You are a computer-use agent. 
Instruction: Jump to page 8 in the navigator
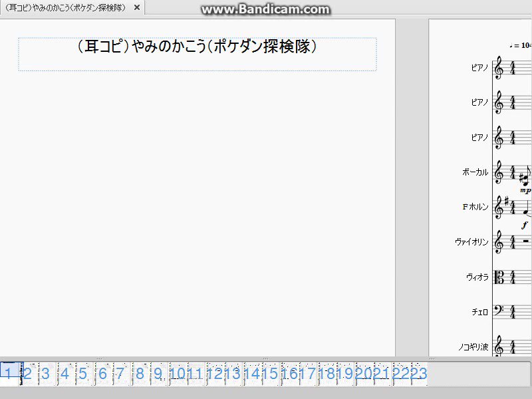click(x=140, y=373)
